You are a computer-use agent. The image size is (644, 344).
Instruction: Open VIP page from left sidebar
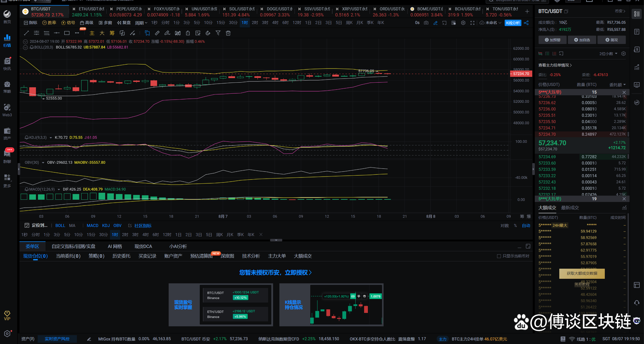[x=7, y=316]
